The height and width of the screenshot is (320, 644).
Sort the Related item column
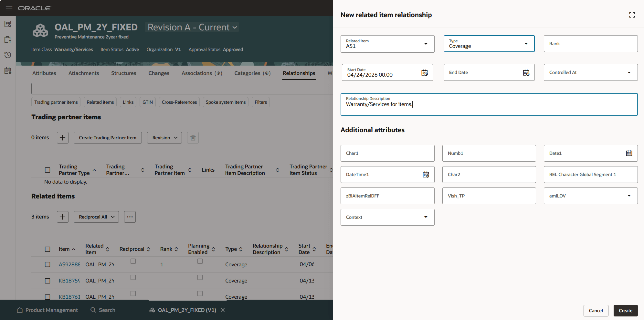(108, 249)
